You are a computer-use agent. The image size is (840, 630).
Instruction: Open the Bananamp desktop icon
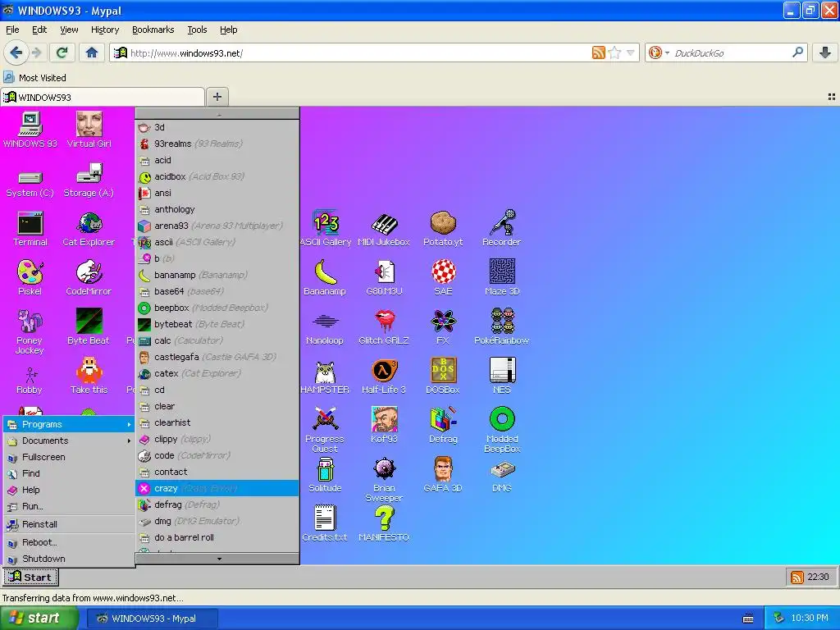coord(325,278)
